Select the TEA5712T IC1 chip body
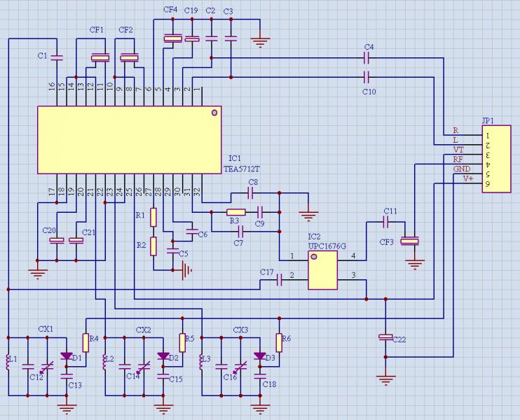Screen dimensions: 520x420 click(129, 139)
